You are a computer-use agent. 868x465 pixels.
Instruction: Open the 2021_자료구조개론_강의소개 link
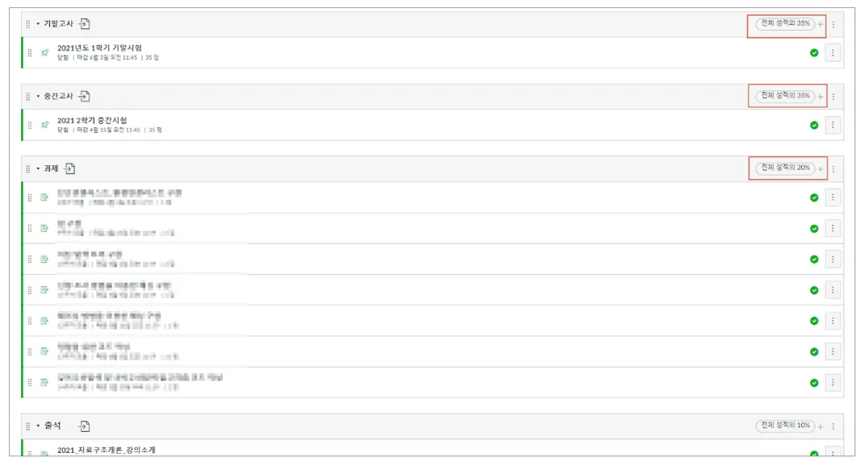coord(106,450)
